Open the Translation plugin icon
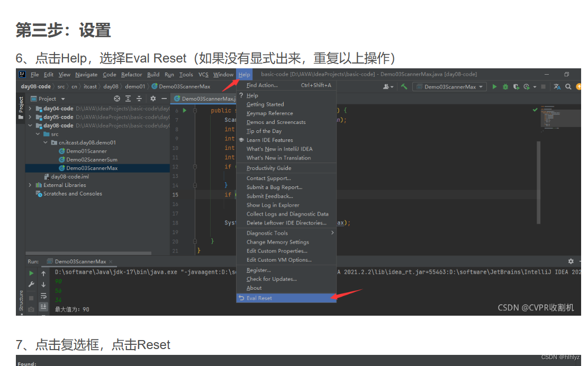 coord(557,87)
